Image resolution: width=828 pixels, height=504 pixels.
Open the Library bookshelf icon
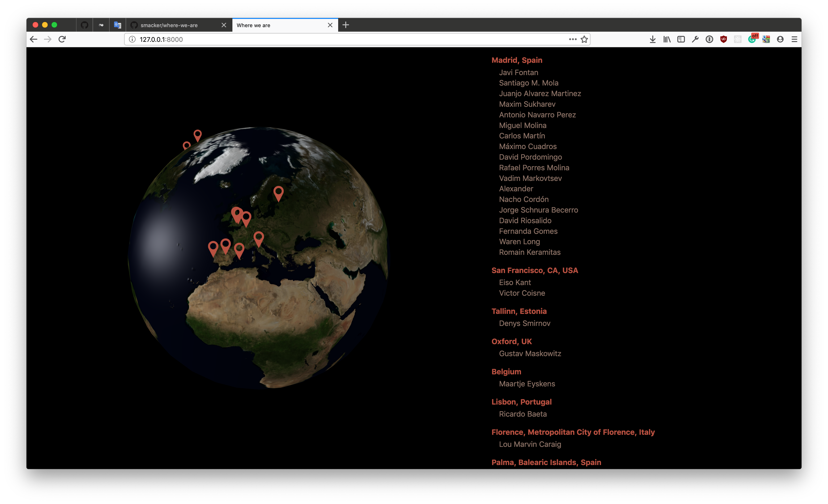(x=667, y=39)
